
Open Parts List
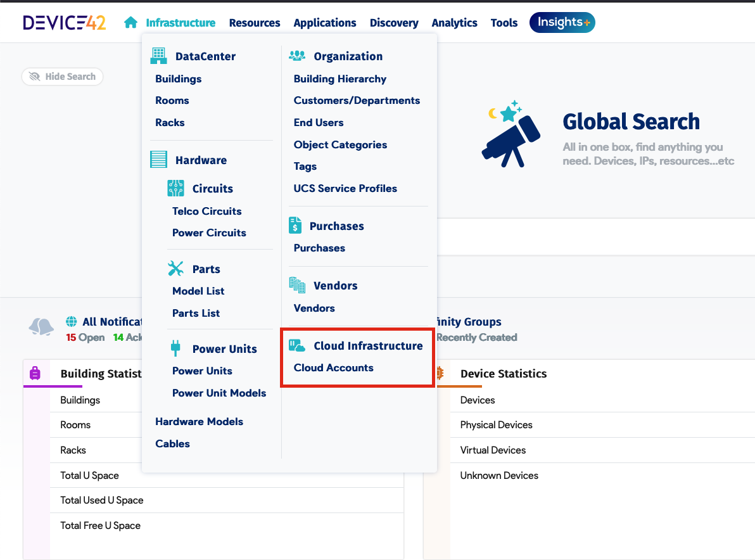point(196,314)
